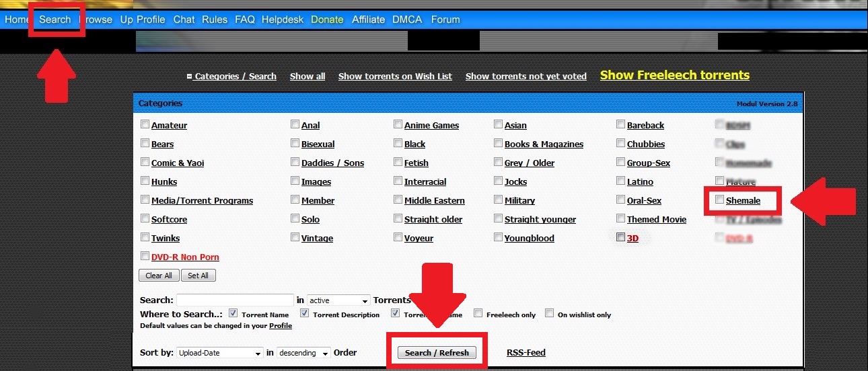The image size is (868, 371).
Task: Focus the Search text input field
Action: (235, 300)
